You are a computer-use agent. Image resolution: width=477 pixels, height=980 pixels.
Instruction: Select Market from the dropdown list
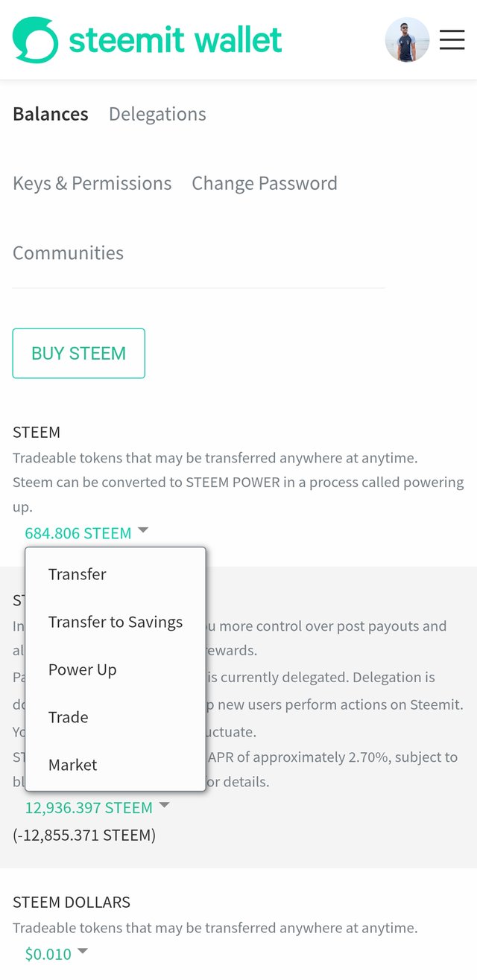[116, 765]
